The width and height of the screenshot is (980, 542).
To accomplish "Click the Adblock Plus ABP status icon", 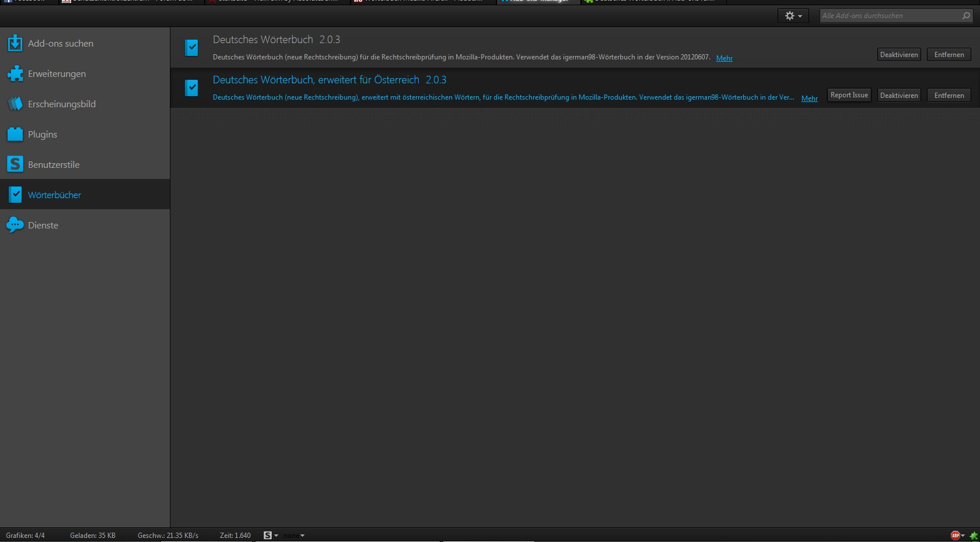I will point(955,536).
